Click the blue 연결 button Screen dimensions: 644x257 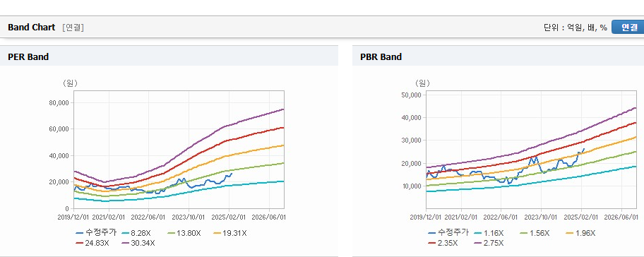[628, 27]
